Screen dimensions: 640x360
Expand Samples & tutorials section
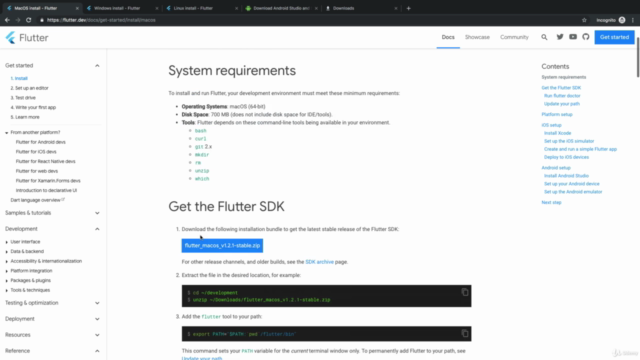97,213
